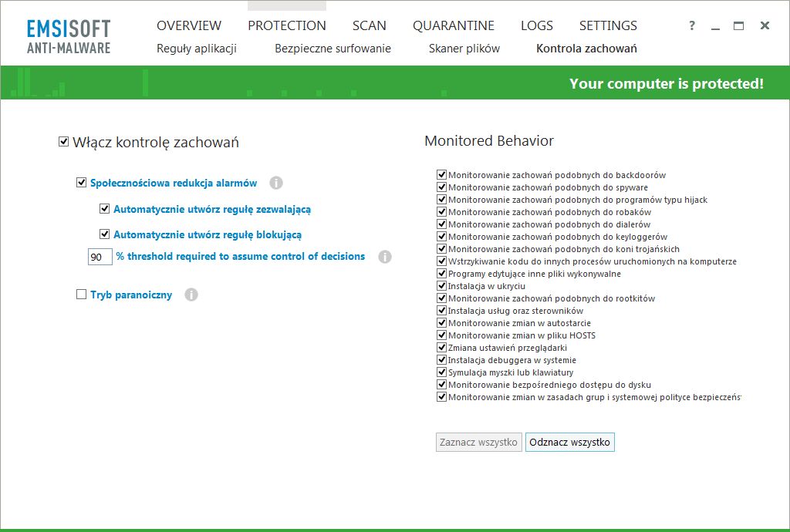Switch to the QUARANTINE tab
This screenshot has width=790, height=532.
click(453, 25)
